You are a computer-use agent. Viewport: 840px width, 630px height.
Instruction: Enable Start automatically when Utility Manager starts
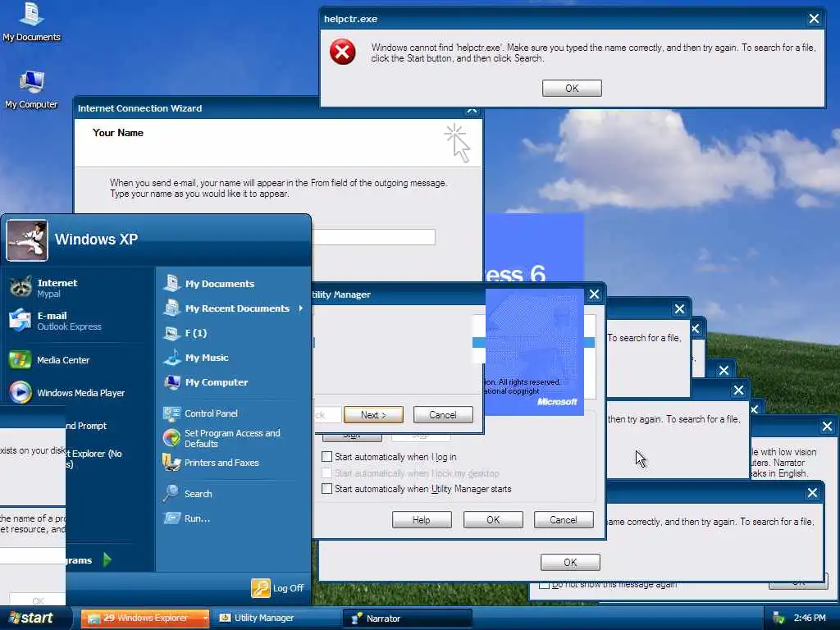click(x=326, y=489)
